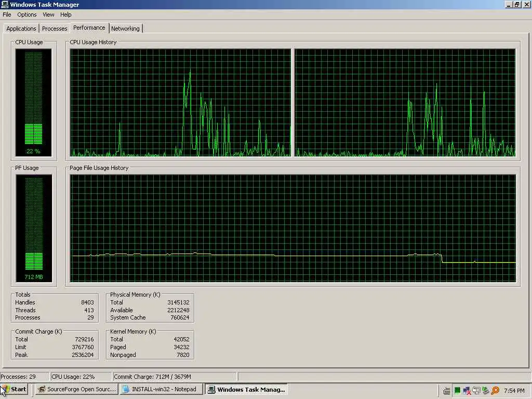Image resolution: width=532 pixels, height=399 pixels.
Task: Click Commit Charge Limit 3767760
Action: coord(83,347)
